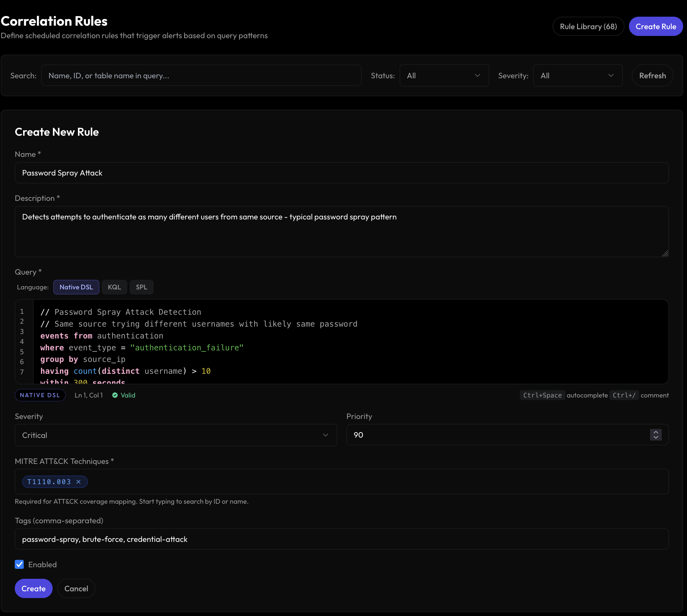Switch to the SPL language tab
The width and height of the screenshot is (687, 616).
[x=141, y=287]
